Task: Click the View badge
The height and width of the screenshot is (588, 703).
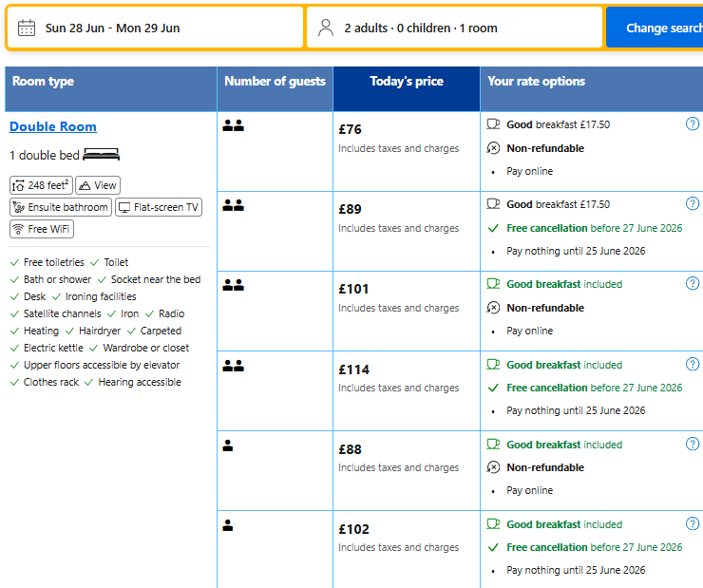Action: (x=98, y=185)
